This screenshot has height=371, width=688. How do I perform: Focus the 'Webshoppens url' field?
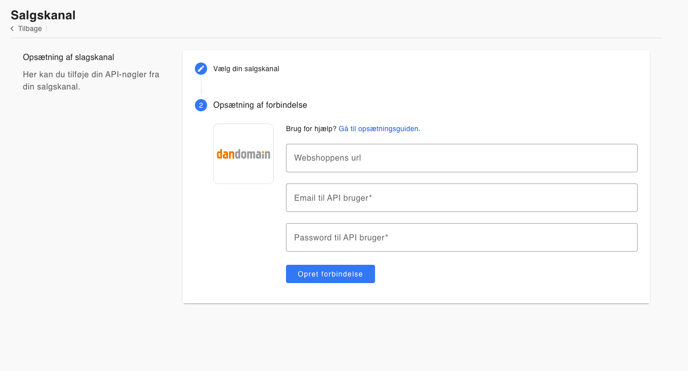click(x=462, y=158)
